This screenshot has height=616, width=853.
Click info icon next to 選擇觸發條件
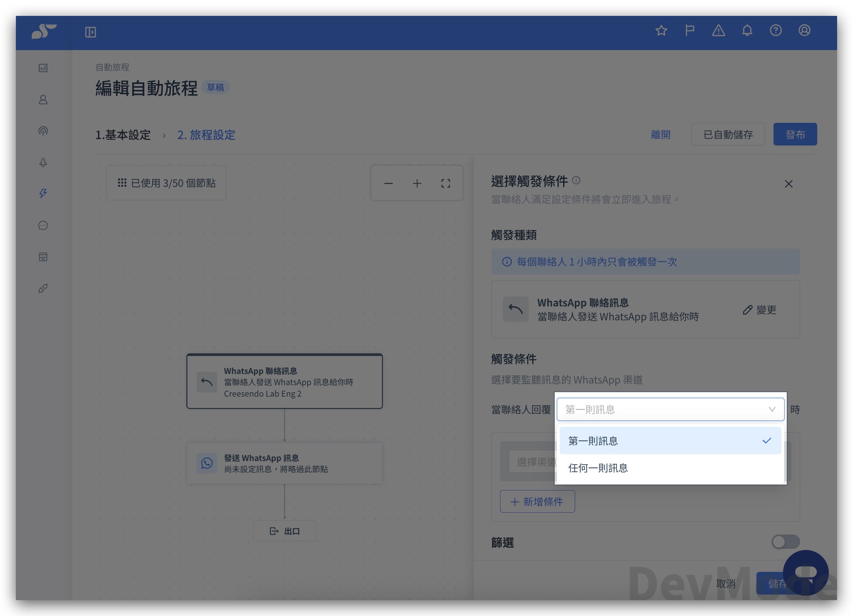[x=576, y=180]
